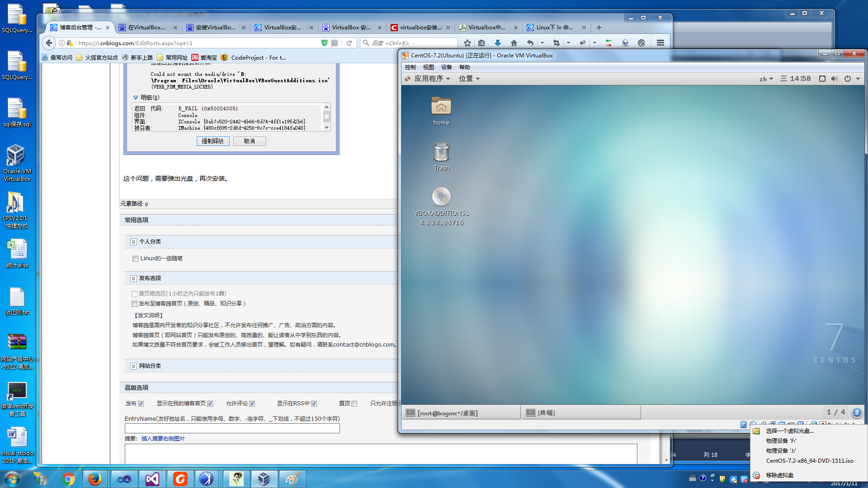Bookmark this page with the star icon

pyautogui.click(x=467, y=43)
